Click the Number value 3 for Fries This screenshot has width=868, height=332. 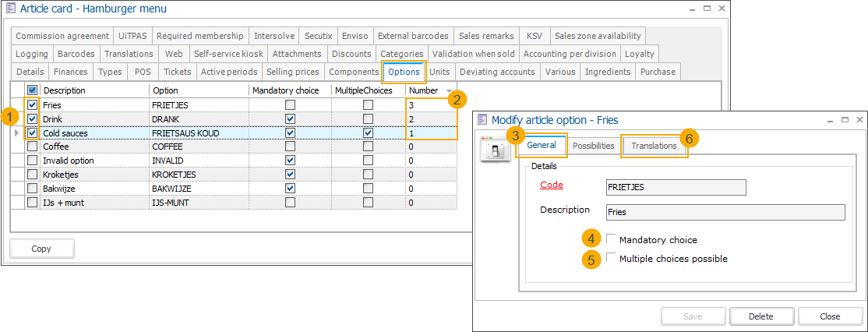pyautogui.click(x=431, y=104)
